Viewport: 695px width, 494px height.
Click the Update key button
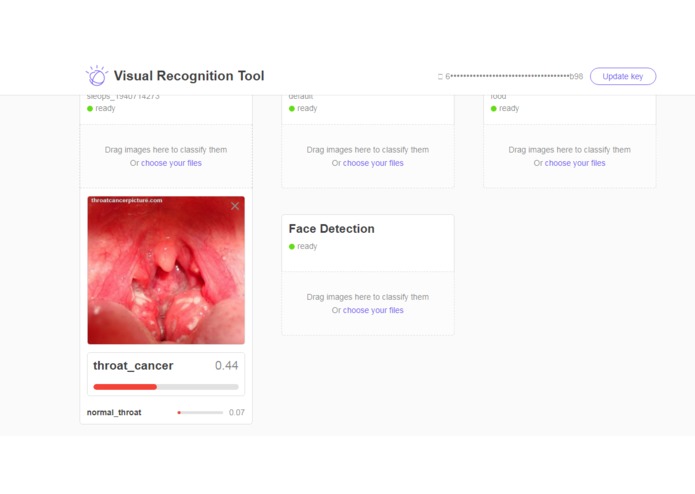pyautogui.click(x=622, y=76)
